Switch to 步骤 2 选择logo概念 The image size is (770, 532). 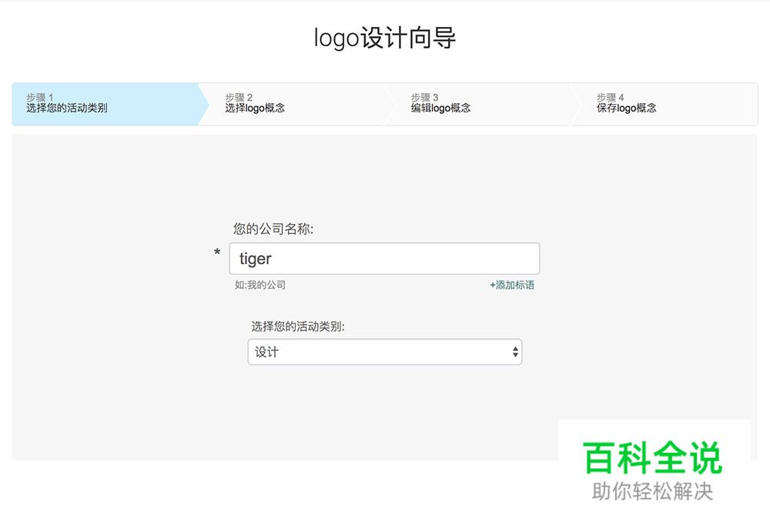click(254, 102)
